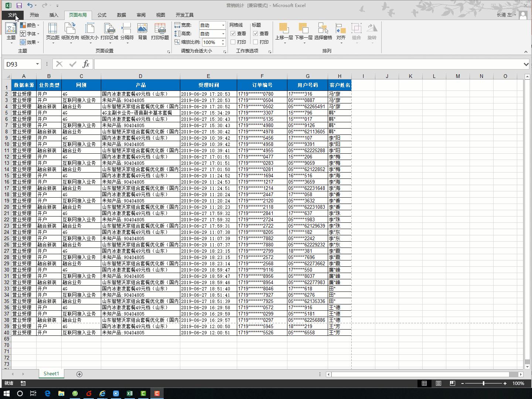Open the 纸张大小 paper size tool
Image resolution: width=532 pixels, height=399 pixels.
coord(89,31)
